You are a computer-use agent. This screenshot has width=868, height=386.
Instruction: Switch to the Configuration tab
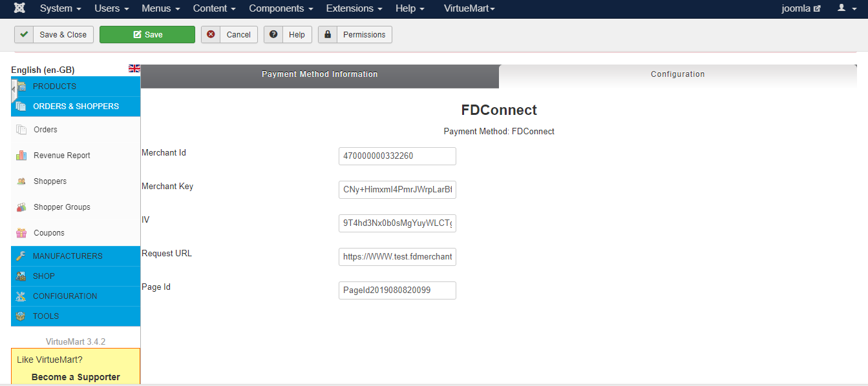(x=677, y=74)
